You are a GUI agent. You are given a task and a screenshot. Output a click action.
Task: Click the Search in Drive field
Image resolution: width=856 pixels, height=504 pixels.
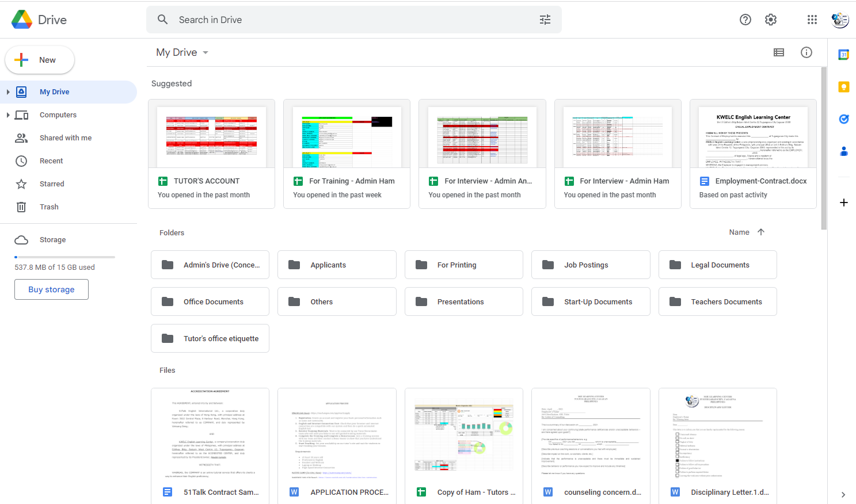[354, 20]
